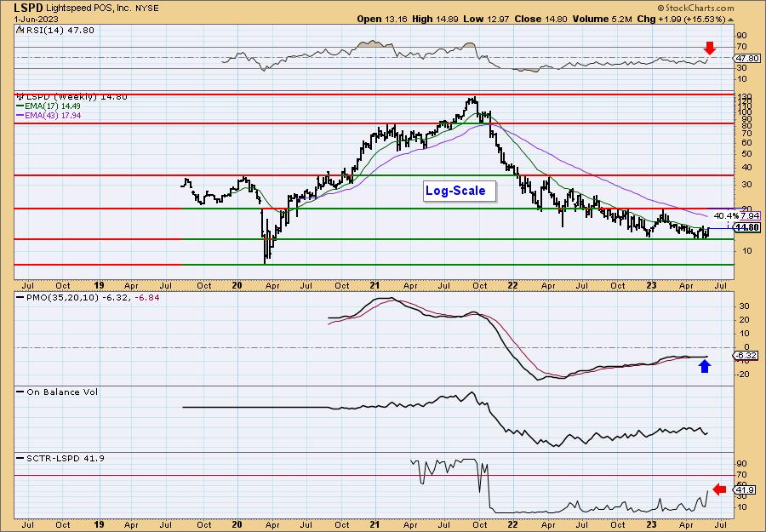Image resolution: width=766 pixels, height=532 pixels.
Task: Click the High 14.89 value
Action: pyautogui.click(x=435, y=19)
